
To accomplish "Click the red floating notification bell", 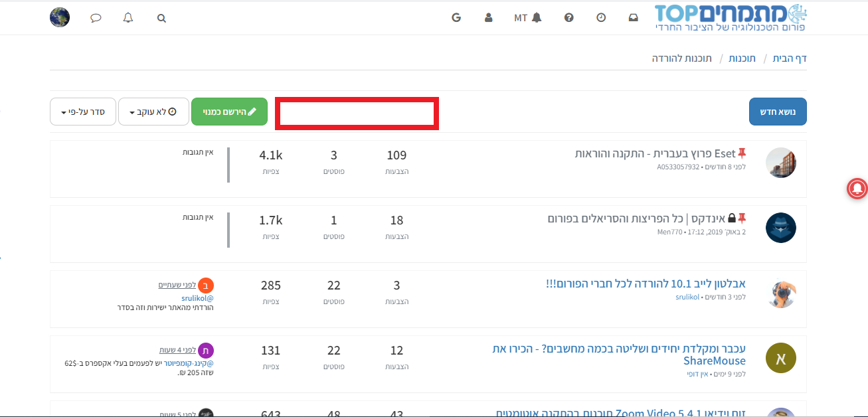I will [857, 189].
